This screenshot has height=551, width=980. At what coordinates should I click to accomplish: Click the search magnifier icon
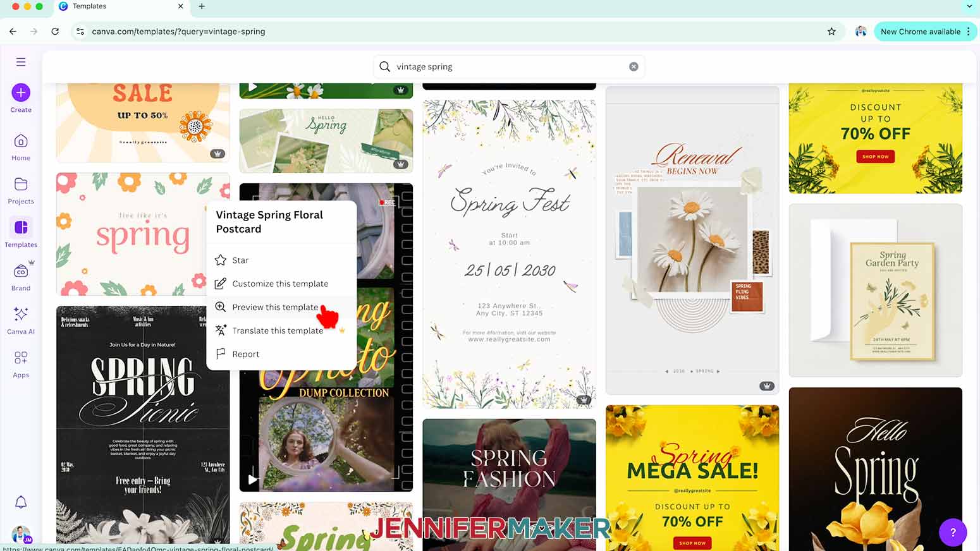384,66
